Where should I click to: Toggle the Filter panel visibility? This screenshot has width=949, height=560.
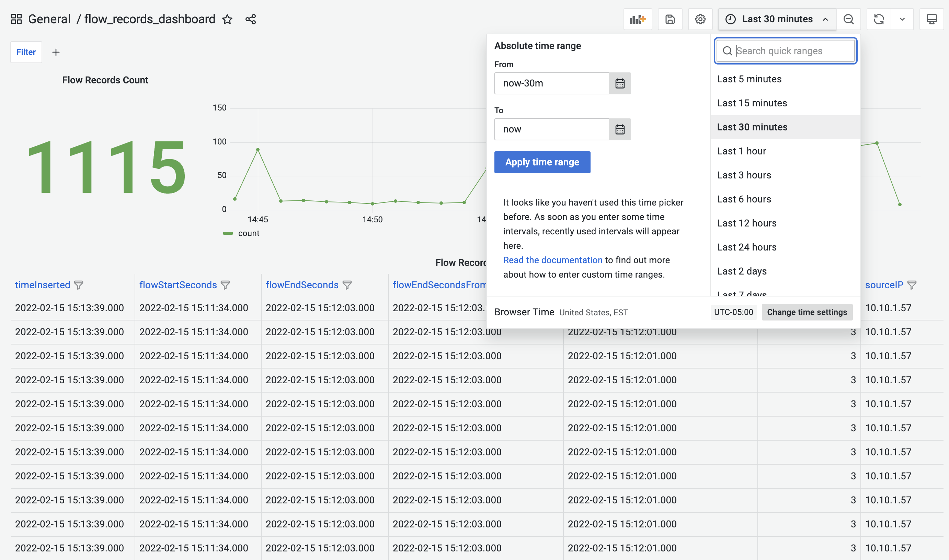[25, 51]
